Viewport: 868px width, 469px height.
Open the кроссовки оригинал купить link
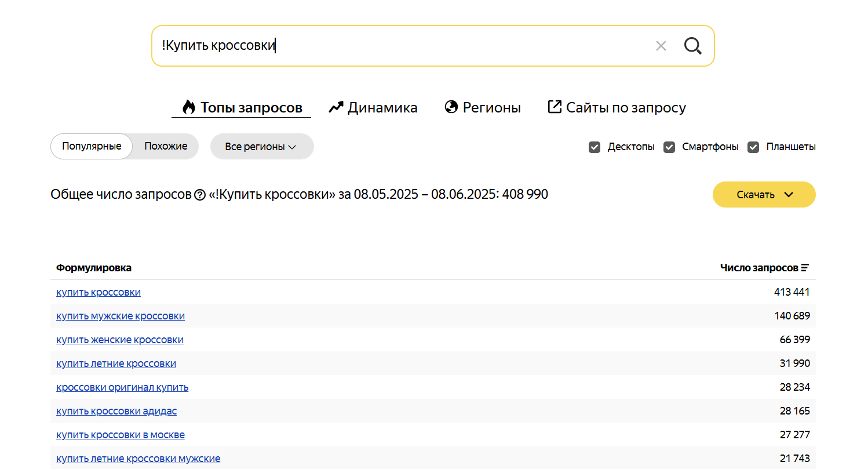122,387
